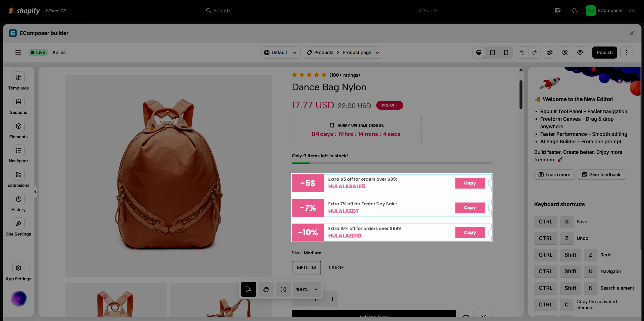Screen dimensions: 644x321
Task: Click the undo arrow icon
Action: coord(522,53)
